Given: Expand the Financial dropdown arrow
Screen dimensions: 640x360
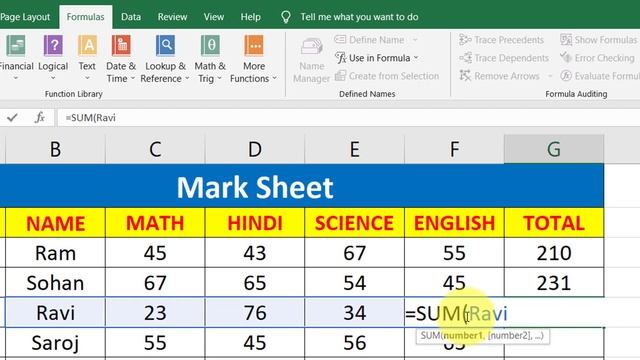Looking at the screenshot, I should pos(16,78).
